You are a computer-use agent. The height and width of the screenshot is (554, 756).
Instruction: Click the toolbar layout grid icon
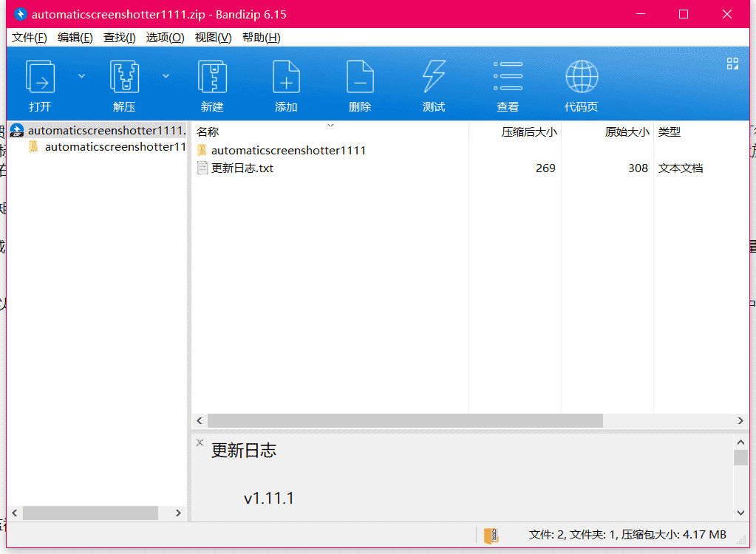[733, 64]
